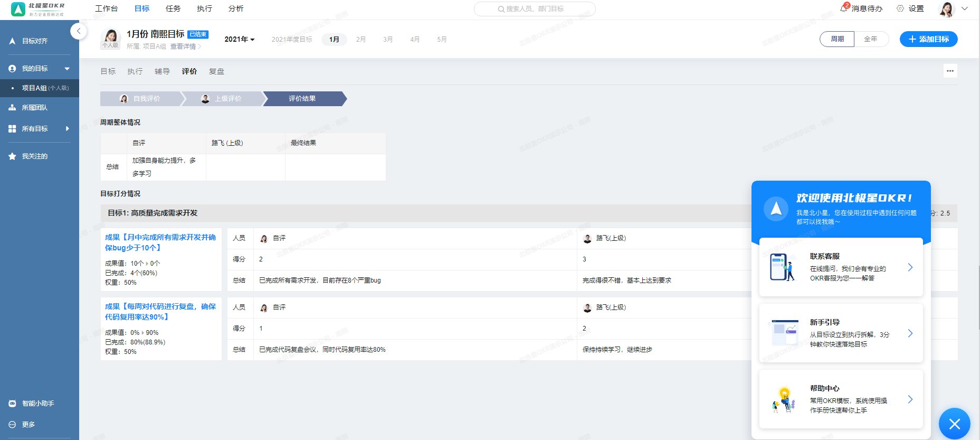The width and height of the screenshot is (980, 440).
Task: Select the 2021年度目标 period
Action: [292, 40]
